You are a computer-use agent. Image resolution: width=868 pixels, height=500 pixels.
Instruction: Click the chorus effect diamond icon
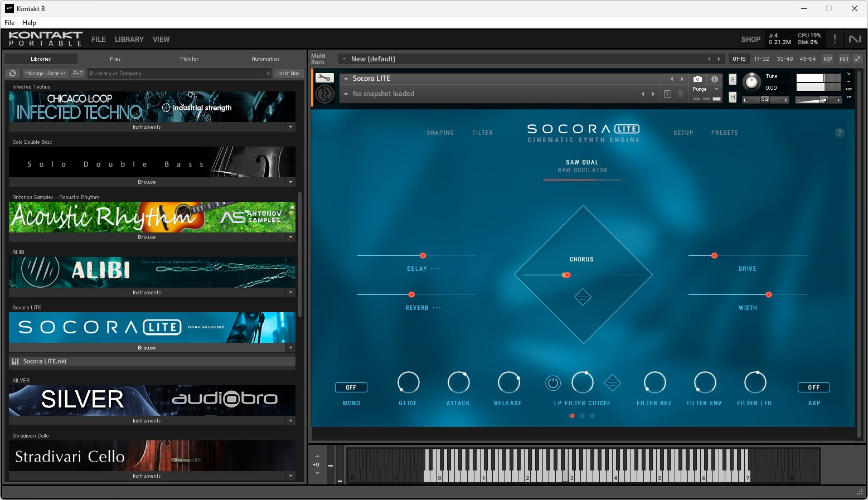[x=583, y=297]
